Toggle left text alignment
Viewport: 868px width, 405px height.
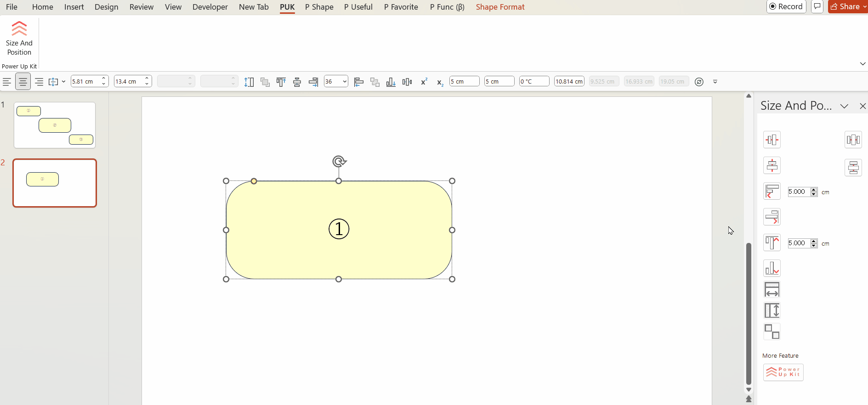coord(7,82)
